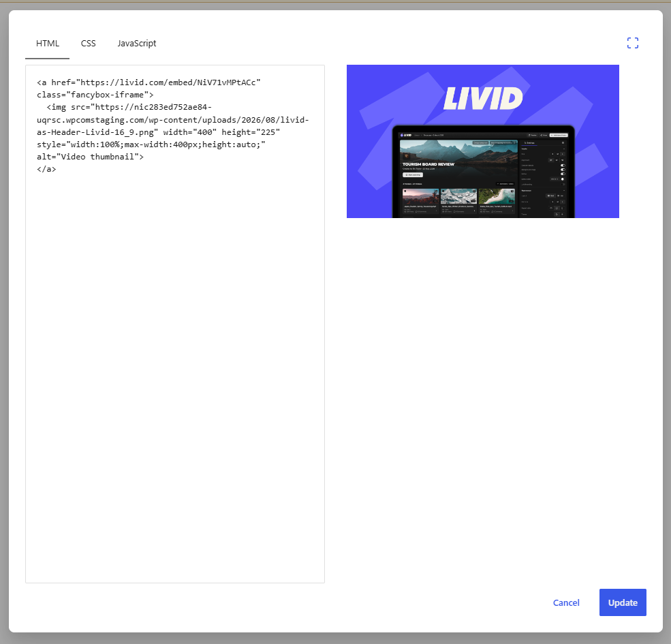Screen dimensions: 671x644
Task: Cancel the code editor dialog
Action: pyautogui.click(x=565, y=602)
